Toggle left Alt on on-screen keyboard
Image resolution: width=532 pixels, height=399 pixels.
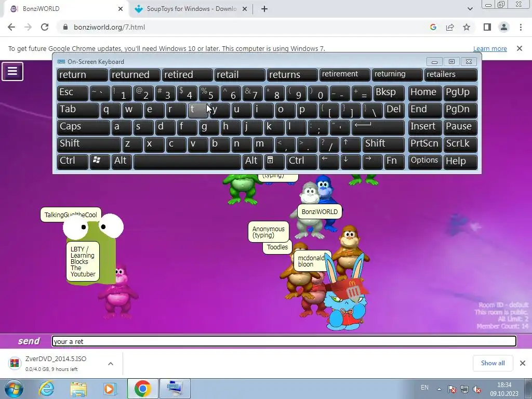[122, 162]
